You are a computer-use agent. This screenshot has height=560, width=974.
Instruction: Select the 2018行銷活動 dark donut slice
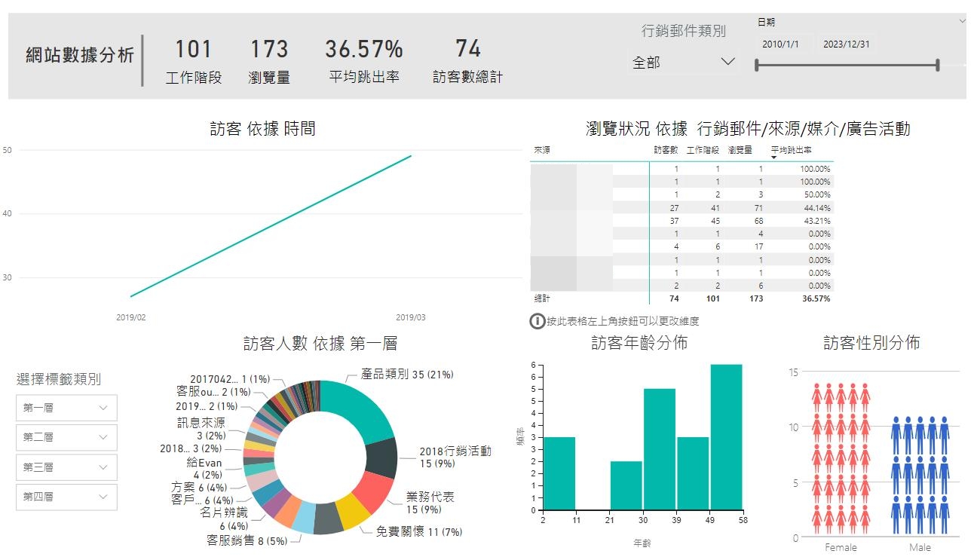pyautogui.click(x=382, y=458)
